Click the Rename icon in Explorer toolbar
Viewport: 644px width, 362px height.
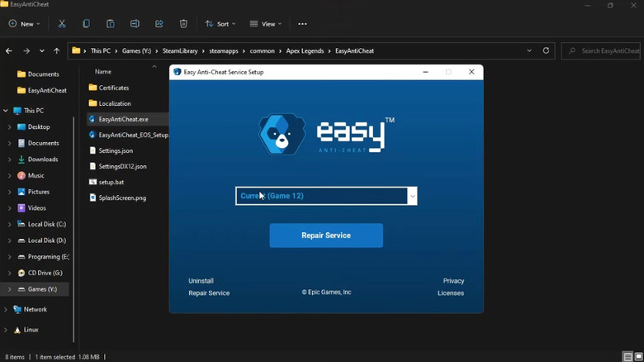[x=135, y=24]
